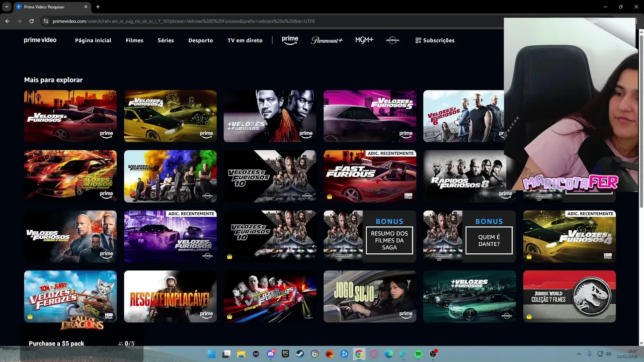The height and width of the screenshot is (362, 644).
Task: Open OBS Studio from the taskbar
Action: click(433, 354)
